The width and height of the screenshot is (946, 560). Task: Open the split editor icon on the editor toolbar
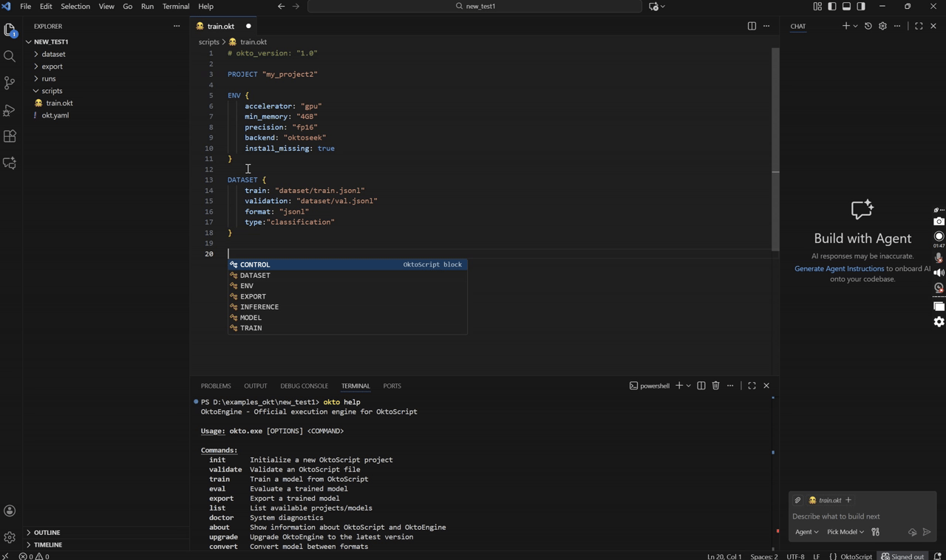(x=752, y=26)
